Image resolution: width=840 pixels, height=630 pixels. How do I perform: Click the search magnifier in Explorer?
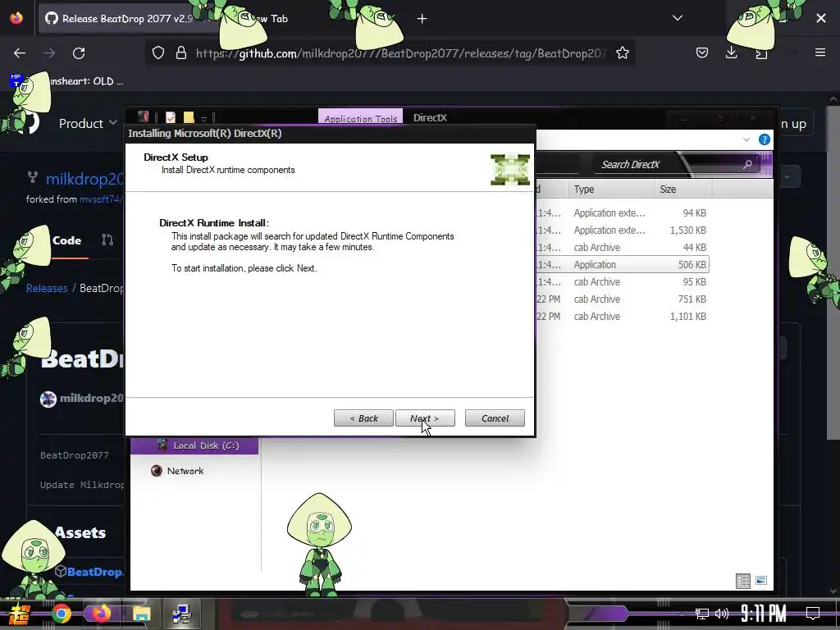pos(747,164)
